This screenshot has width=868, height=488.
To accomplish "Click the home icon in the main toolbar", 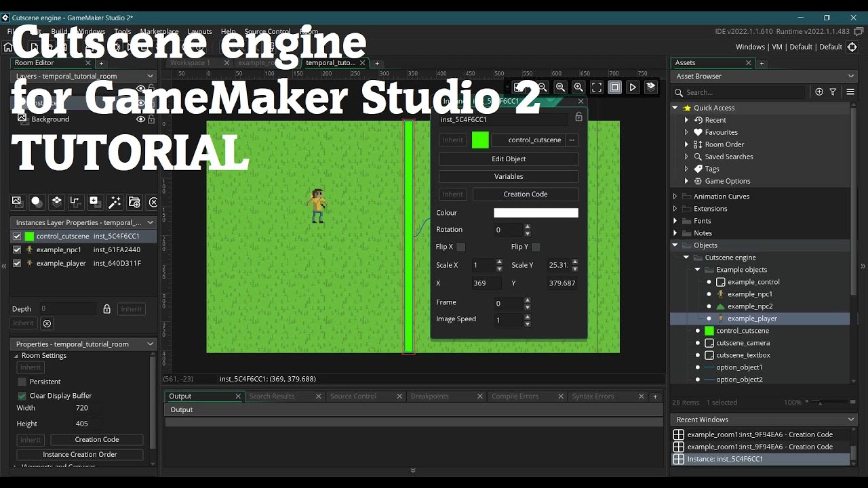I will point(8,47).
